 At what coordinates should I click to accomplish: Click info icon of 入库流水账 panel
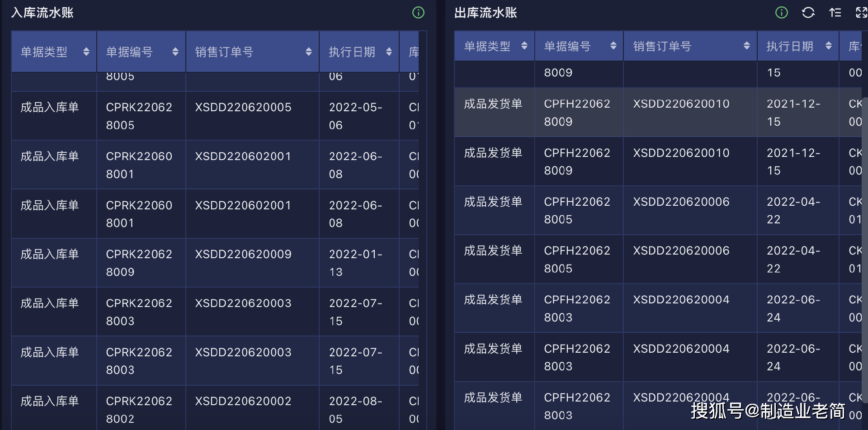click(418, 13)
